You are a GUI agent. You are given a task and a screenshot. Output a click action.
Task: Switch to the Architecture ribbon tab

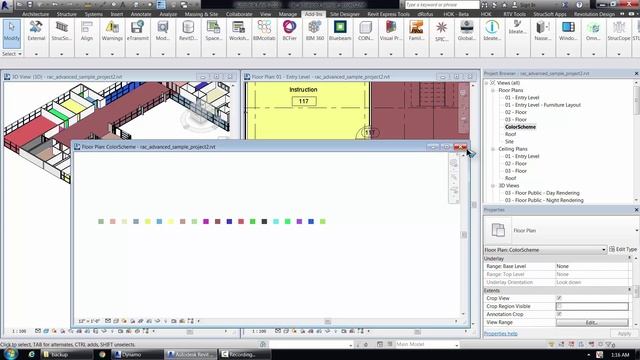pos(36,14)
